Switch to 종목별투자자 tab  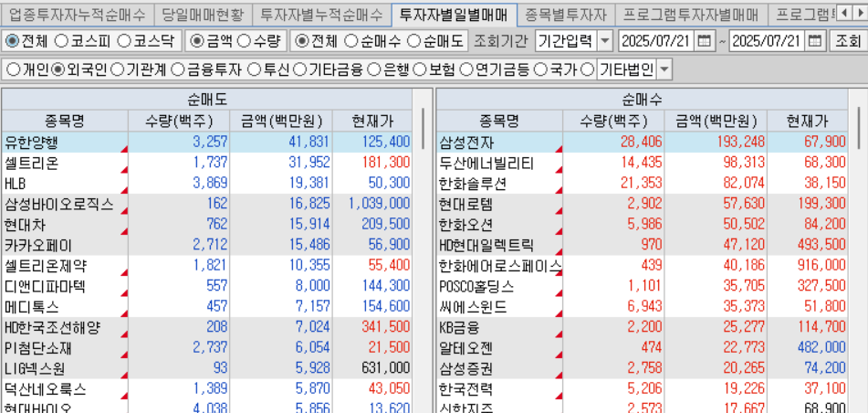click(566, 15)
